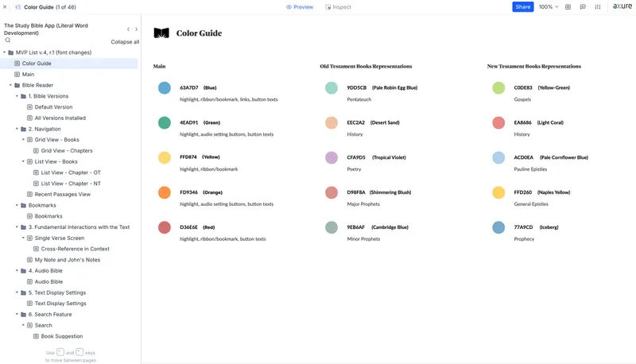The image size is (636, 364).
Task: Click the Axure logo
Action: click(622, 6)
